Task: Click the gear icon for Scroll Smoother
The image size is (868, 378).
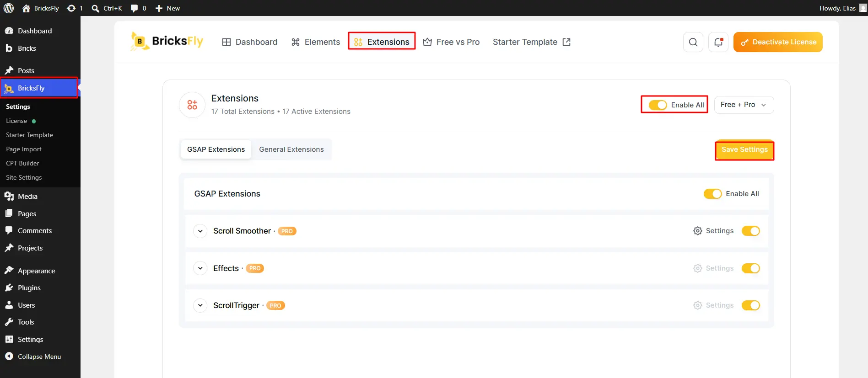Action: click(x=698, y=231)
